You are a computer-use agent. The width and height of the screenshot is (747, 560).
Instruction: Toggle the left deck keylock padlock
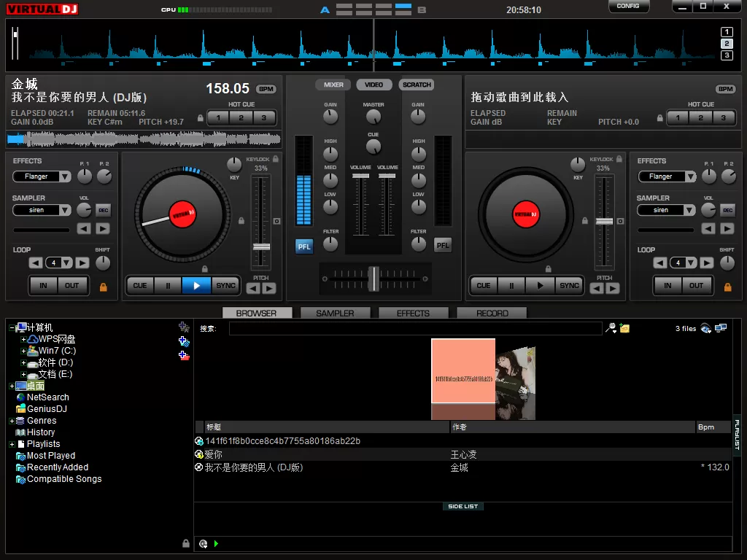pyautogui.click(x=275, y=158)
